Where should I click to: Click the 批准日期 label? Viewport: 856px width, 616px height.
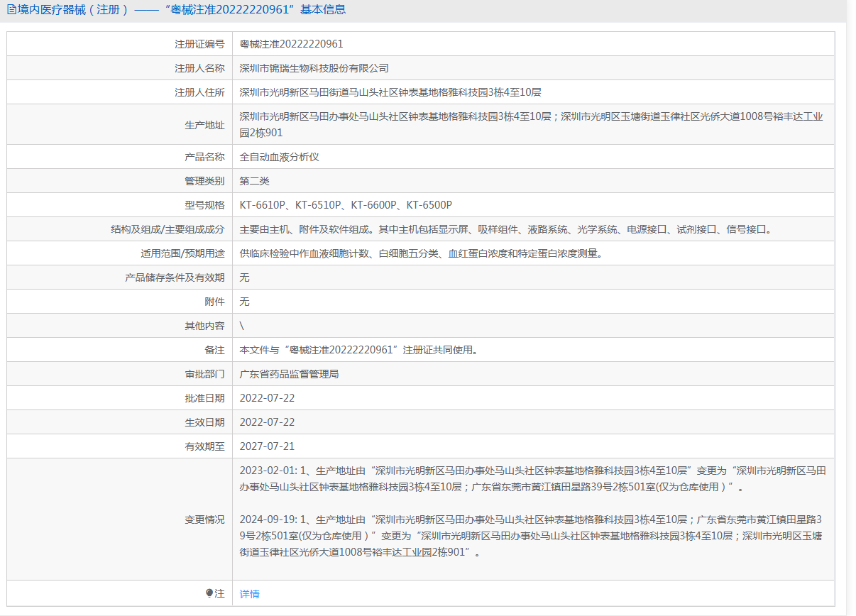coord(205,398)
